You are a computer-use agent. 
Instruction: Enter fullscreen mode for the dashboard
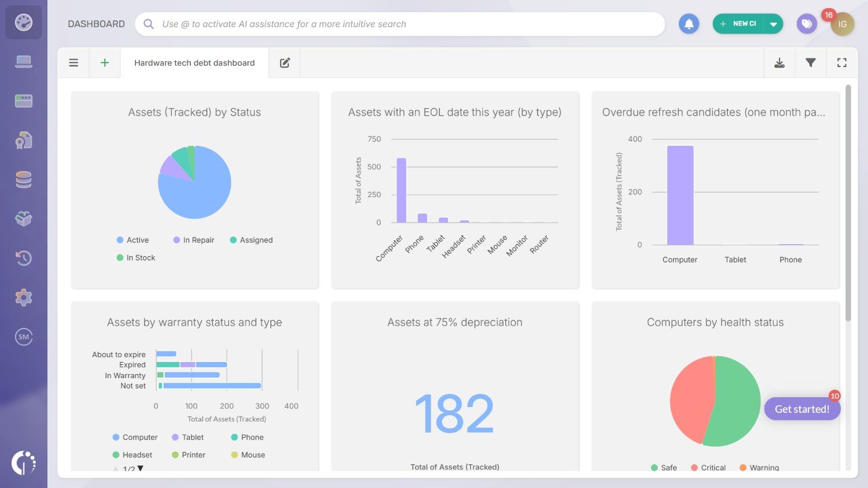(841, 62)
